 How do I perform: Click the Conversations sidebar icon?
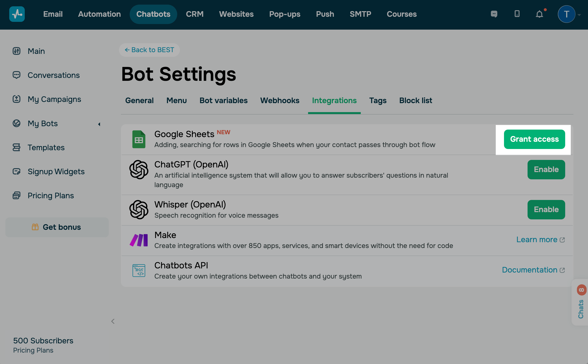(17, 75)
